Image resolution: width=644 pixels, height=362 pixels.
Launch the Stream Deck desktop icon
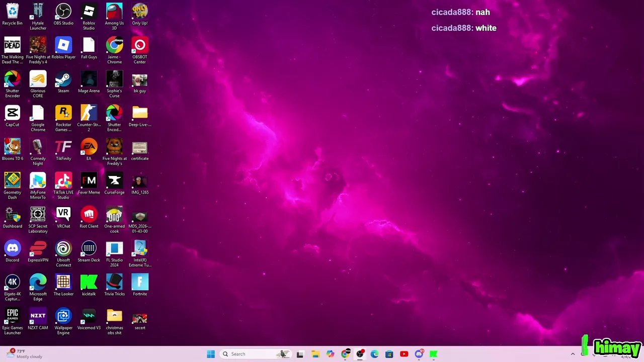(x=89, y=251)
